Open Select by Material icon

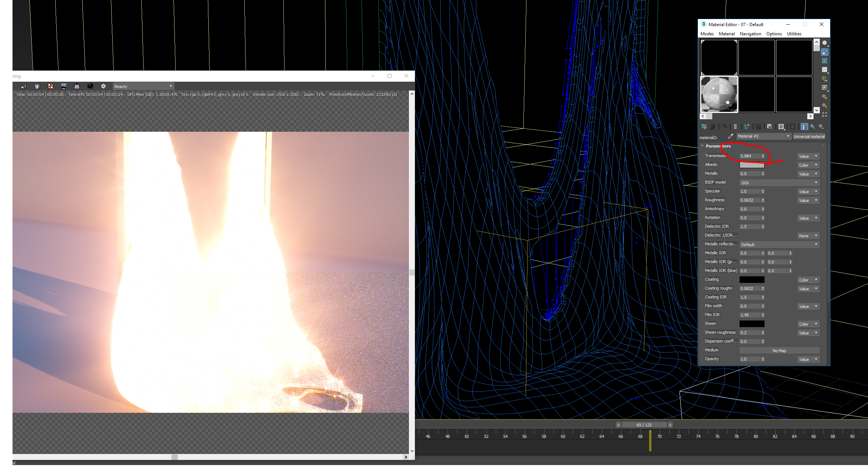point(825,106)
